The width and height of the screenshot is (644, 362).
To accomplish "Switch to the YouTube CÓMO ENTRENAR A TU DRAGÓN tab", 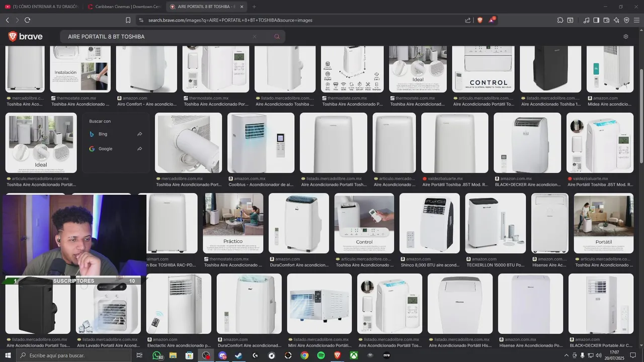I will [x=41, y=7].
